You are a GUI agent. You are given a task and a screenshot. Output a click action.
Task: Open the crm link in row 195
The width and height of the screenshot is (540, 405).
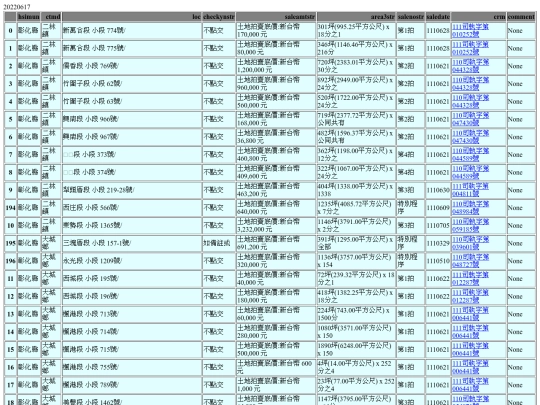point(470,243)
